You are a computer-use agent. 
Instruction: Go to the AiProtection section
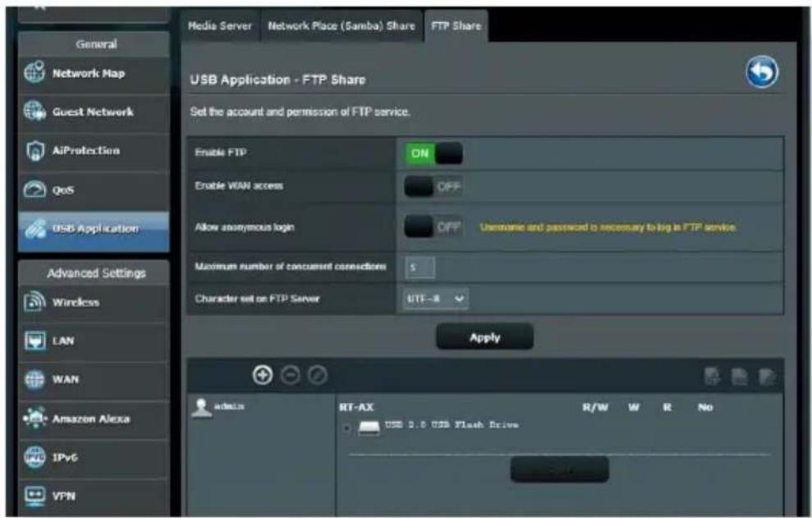coord(94,151)
